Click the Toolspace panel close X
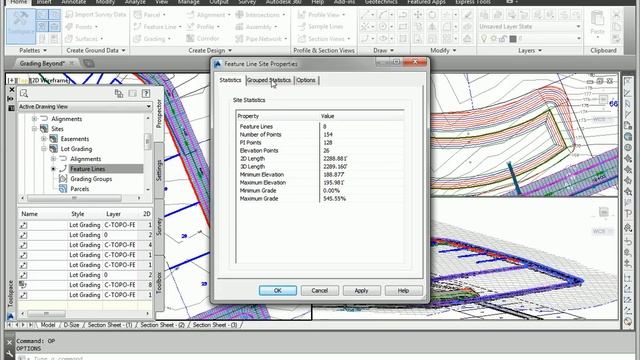This screenshot has width=640, height=360. (11, 89)
